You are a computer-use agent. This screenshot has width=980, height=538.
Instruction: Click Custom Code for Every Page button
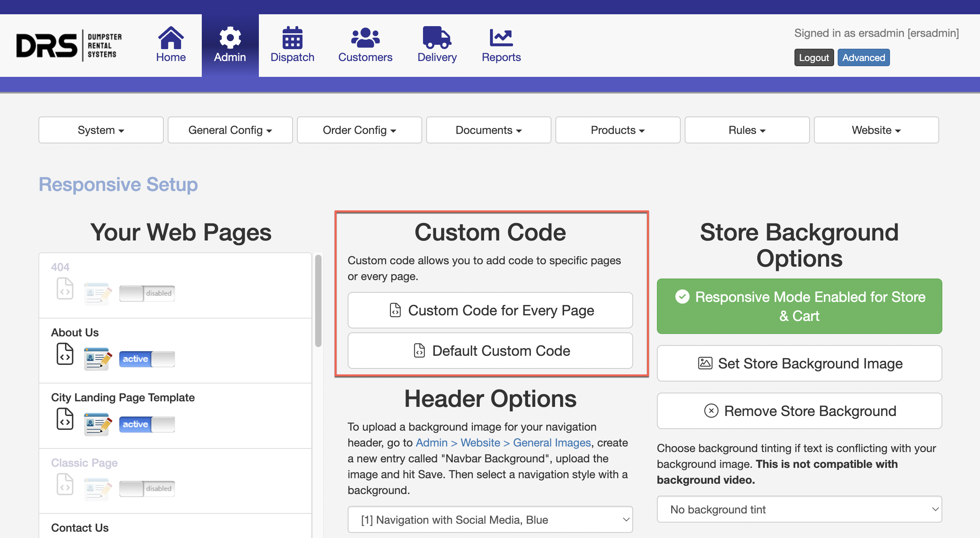point(490,310)
